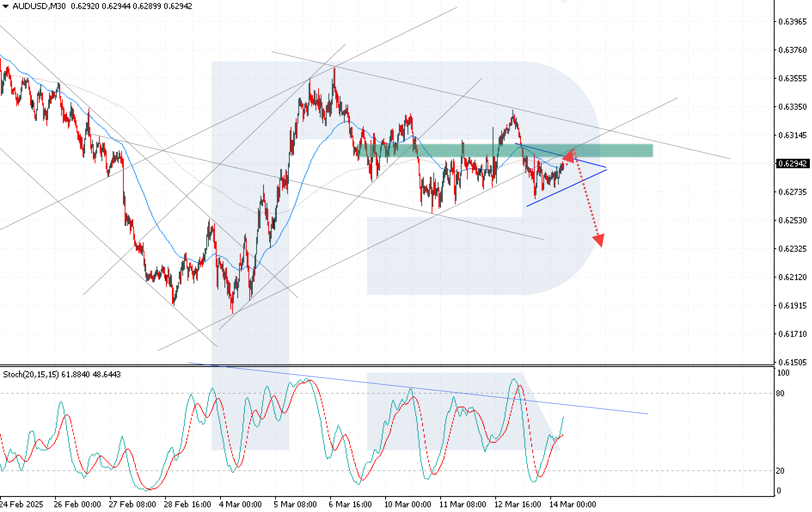The width and height of the screenshot is (812, 512).
Task: Click the 20 level on Stochastic scale
Action: point(780,471)
